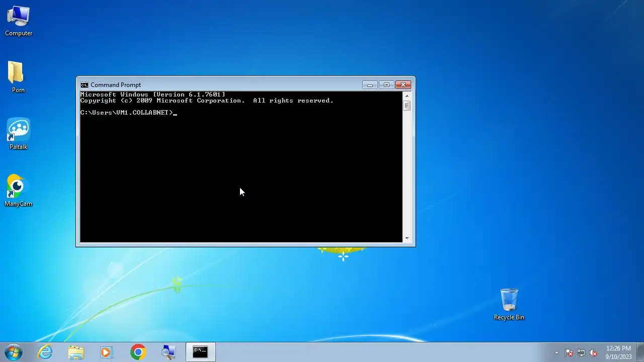Click the Command Prompt scrollbar down arrow
This screenshot has height=362, width=644.
(x=407, y=238)
